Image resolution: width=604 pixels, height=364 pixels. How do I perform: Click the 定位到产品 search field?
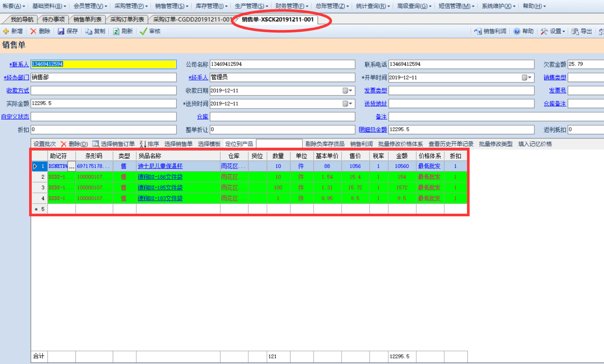point(279,144)
